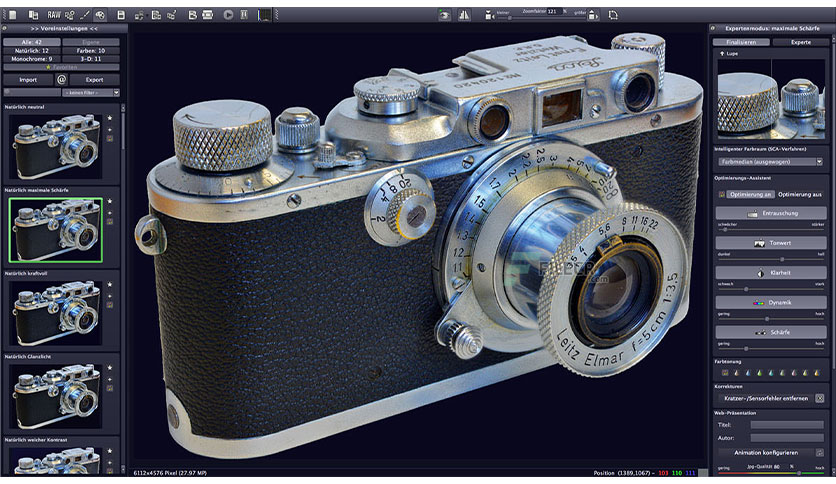836x484 pixels.
Task: Collapse the Lupe section arrow
Action: pyautogui.click(x=722, y=54)
